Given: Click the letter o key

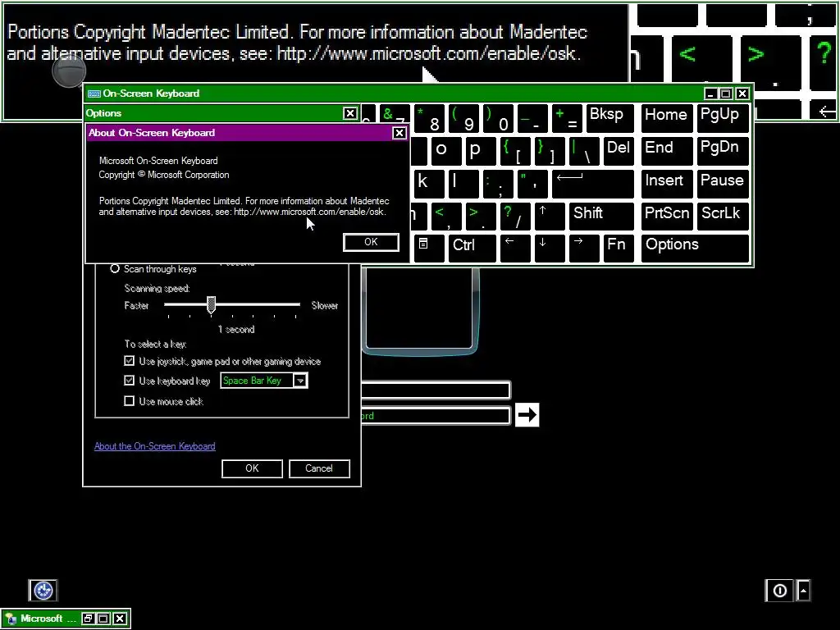Looking at the screenshot, I should pyautogui.click(x=446, y=151).
